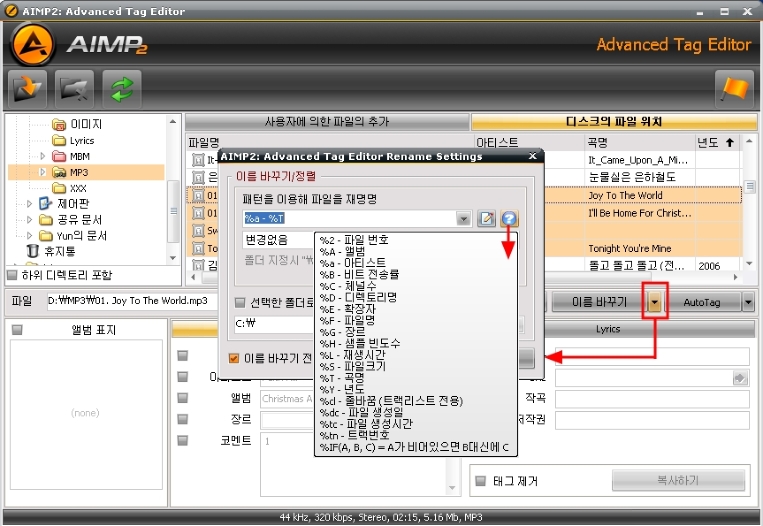Click the orange flag language icon

click(734, 89)
